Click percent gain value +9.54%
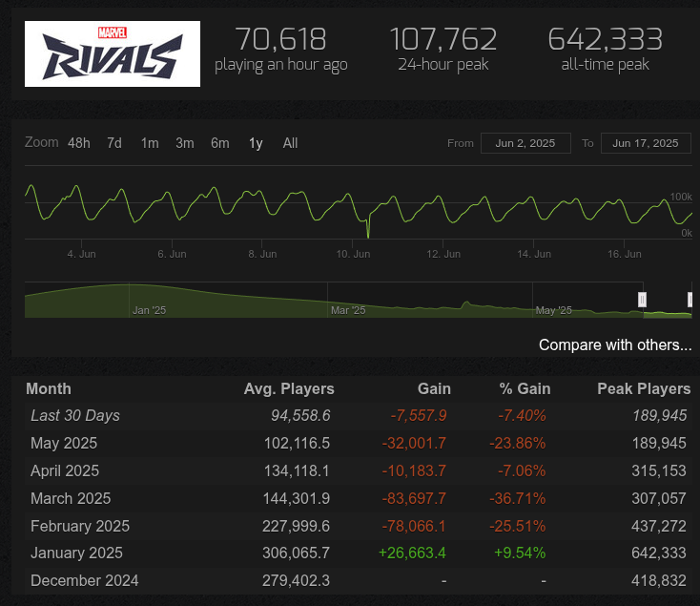Viewport: 700px width, 606px height. click(520, 554)
